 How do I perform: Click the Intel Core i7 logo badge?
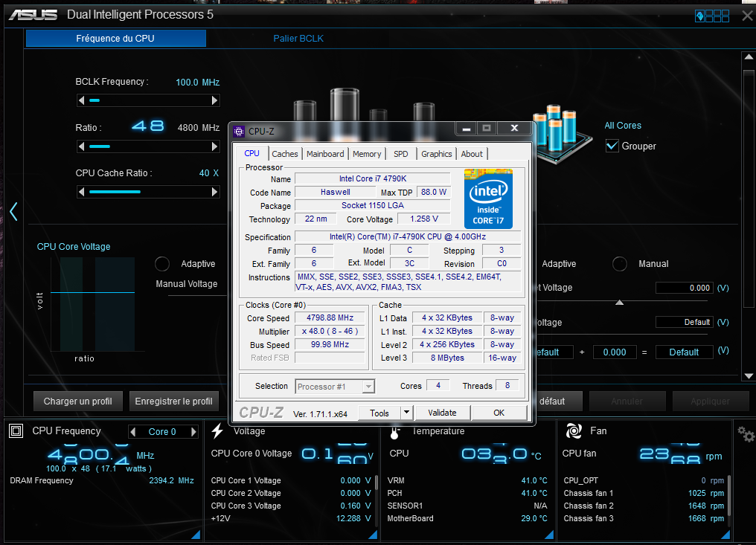[488, 199]
